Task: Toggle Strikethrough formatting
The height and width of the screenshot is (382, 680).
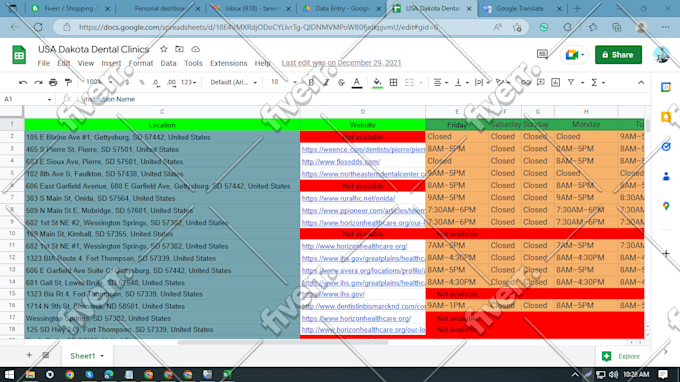Action: pyautogui.click(x=341, y=82)
